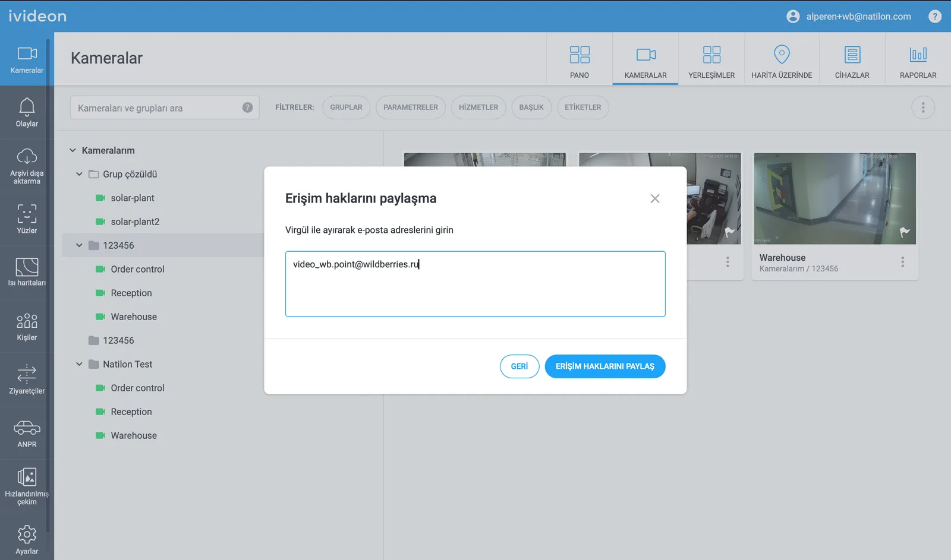
Task: Open the ANPR license plate tool
Action: click(26, 432)
